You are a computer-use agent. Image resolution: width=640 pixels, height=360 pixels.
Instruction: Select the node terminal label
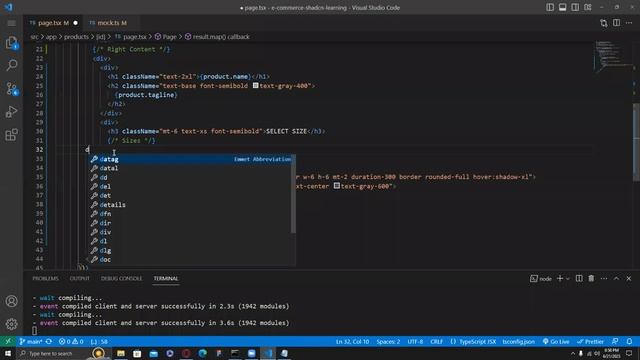(x=541, y=279)
